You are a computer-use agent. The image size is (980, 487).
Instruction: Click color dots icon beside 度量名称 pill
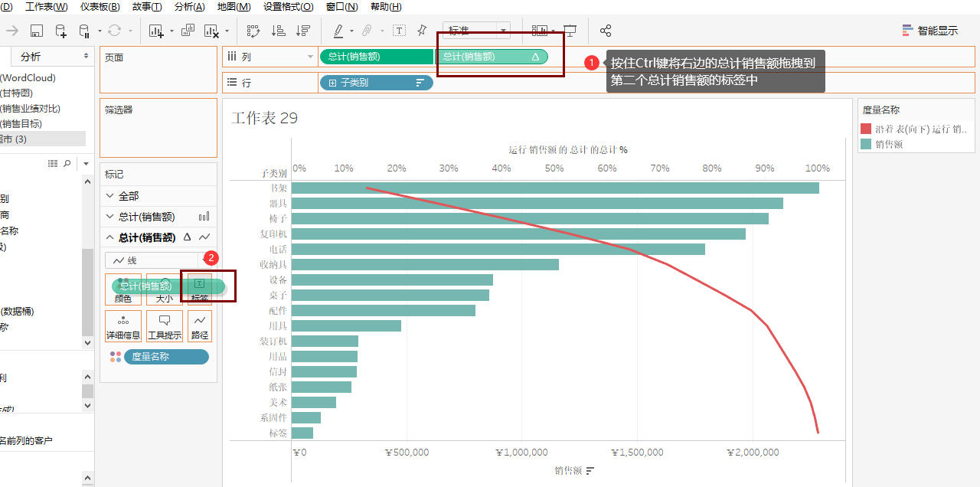[115, 357]
